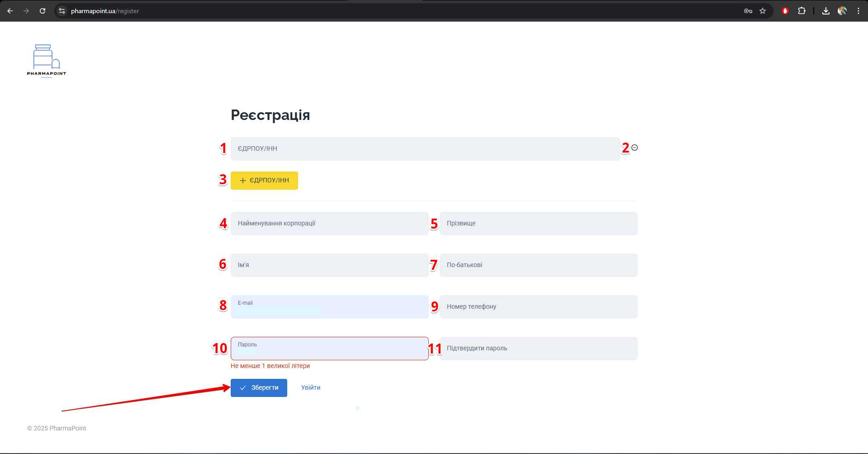
Task: Click the browser back arrow
Action: coord(10,11)
